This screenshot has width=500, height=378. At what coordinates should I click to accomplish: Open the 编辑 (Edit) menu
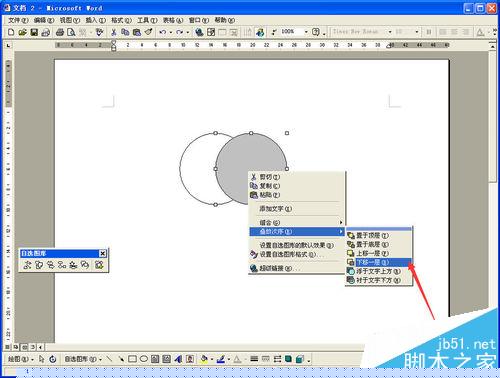pos(44,20)
